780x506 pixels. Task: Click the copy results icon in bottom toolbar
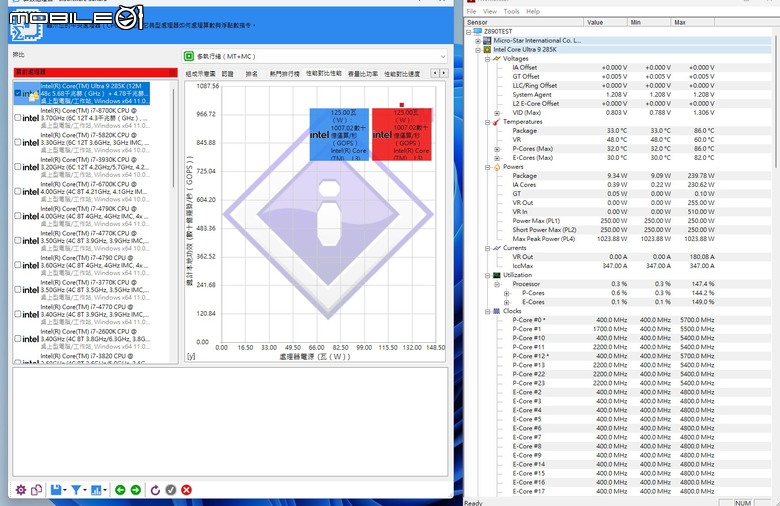[x=36, y=490]
